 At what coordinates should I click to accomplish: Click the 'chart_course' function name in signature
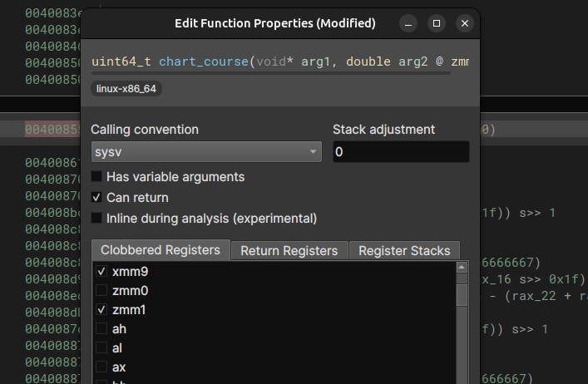click(x=203, y=62)
